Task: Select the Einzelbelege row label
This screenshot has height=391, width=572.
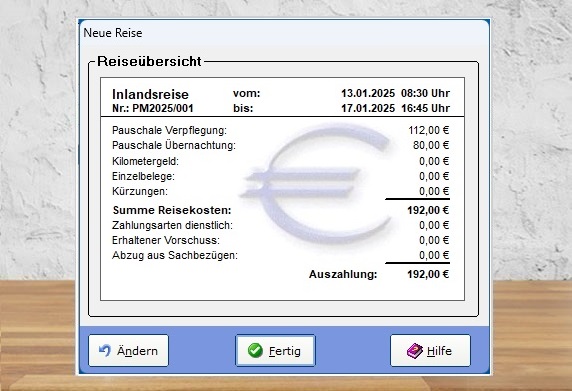Action: (x=143, y=176)
